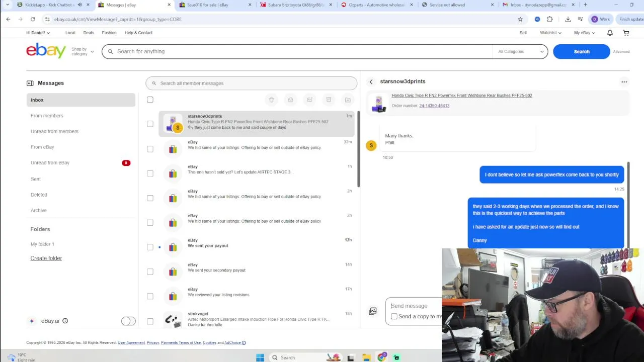Open the All Categories dropdown

tap(521, 51)
